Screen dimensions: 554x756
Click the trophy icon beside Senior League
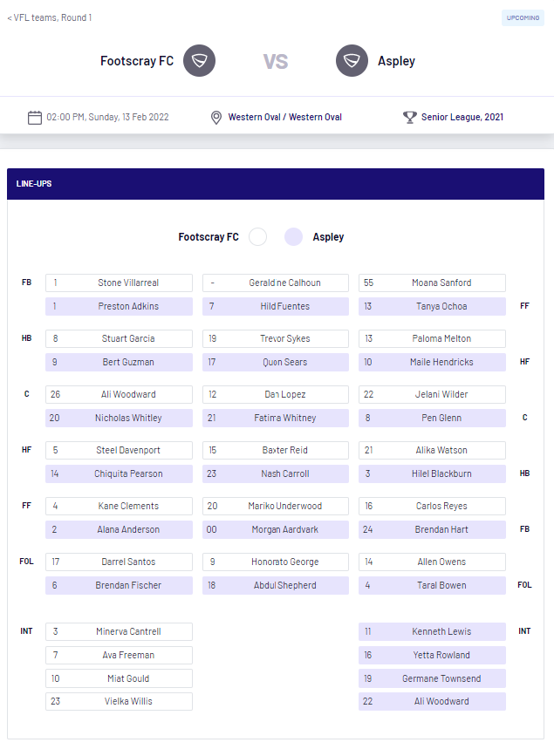(x=409, y=117)
